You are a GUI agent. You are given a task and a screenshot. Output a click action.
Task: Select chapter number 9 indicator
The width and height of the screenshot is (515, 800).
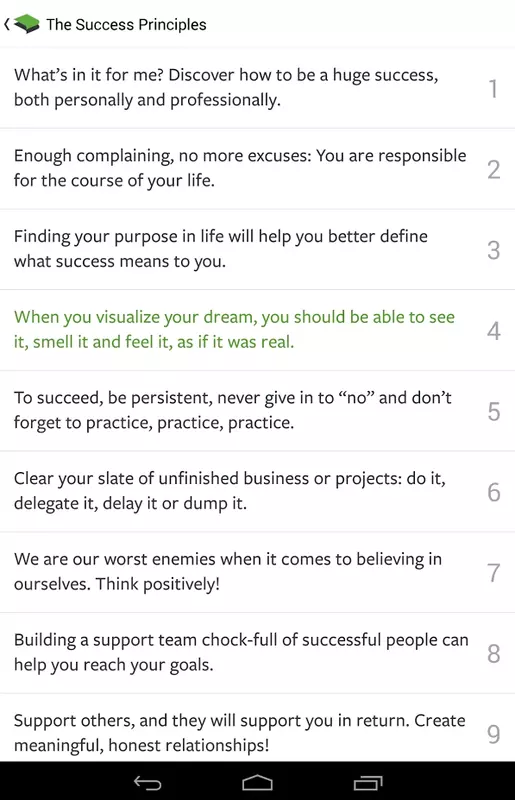494,734
